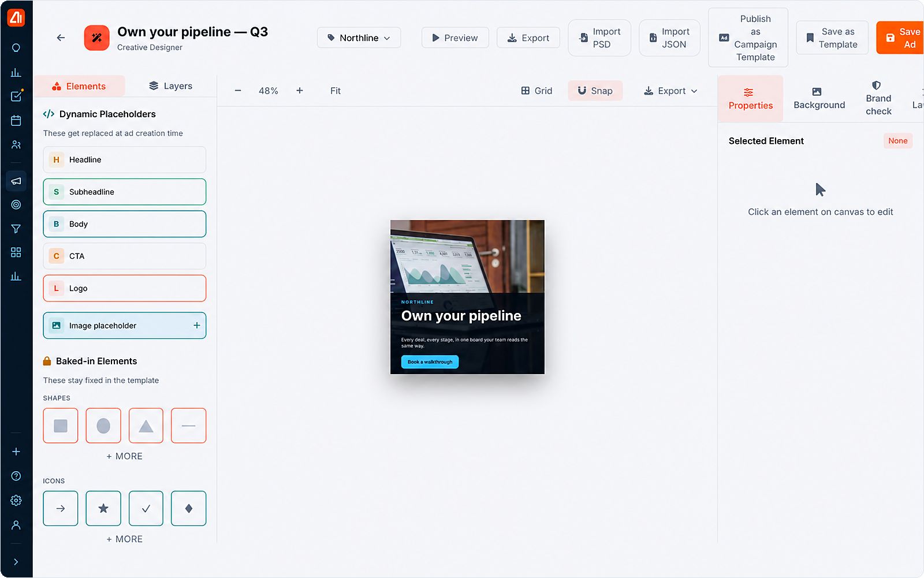Image resolution: width=924 pixels, height=578 pixels.
Task: Select the ad creative on the canvas
Action: 467,297
